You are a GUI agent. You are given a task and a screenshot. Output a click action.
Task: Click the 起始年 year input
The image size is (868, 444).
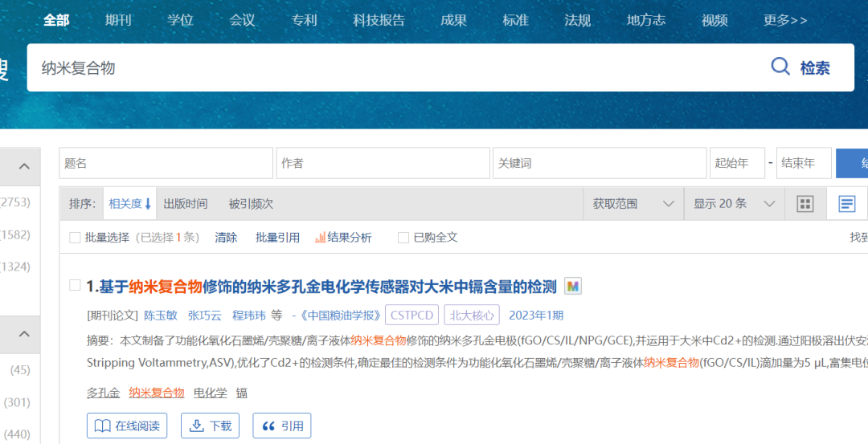coord(735,163)
